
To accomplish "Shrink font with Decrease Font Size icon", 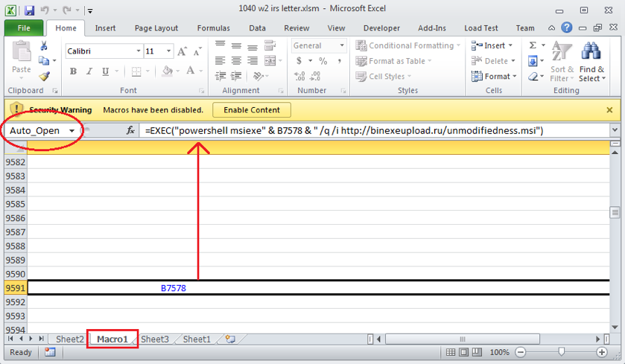I will 197,51.
